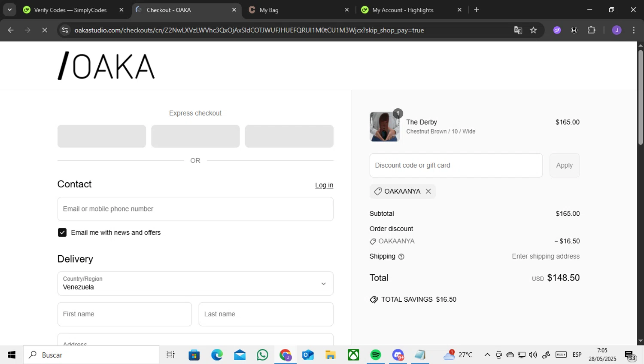Viewport: 644px width, 364px height.
Task: Open Microsoft Store from the taskbar
Action: tap(194, 355)
